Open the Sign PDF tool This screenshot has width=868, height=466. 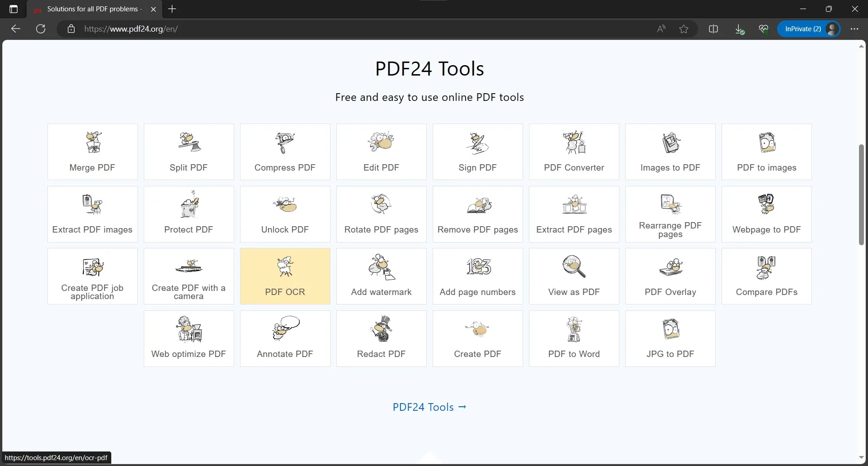tap(478, 152)
